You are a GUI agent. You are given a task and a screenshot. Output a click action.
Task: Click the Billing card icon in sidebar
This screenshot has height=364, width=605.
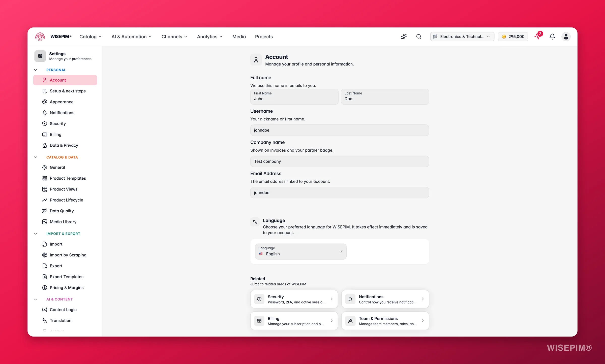click(45, 135)
